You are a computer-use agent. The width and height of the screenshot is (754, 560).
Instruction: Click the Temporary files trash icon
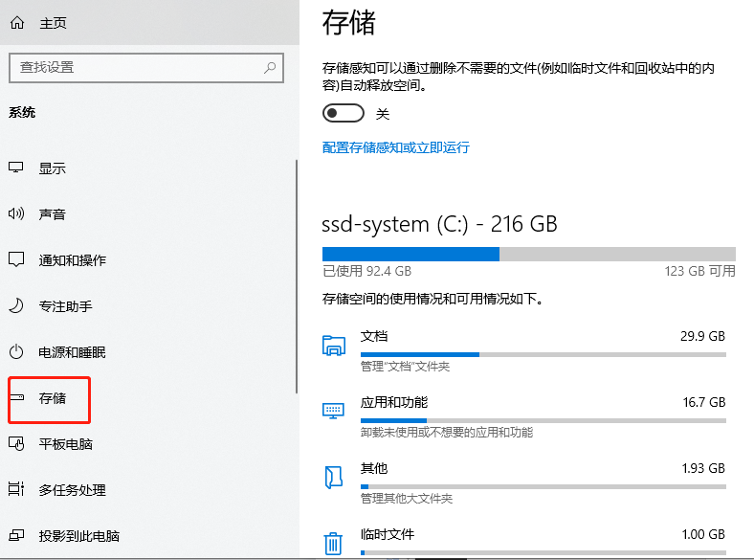pyautogui.click(x=333, y=543)
